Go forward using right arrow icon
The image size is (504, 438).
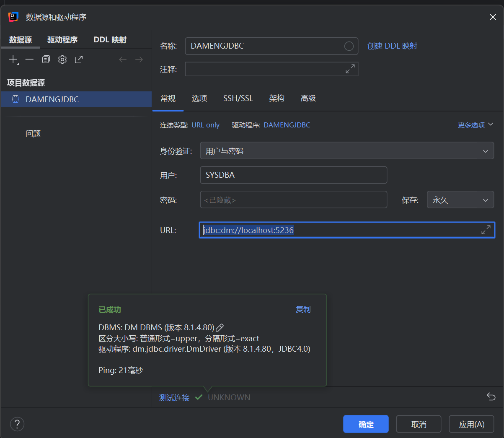[139, 60]
